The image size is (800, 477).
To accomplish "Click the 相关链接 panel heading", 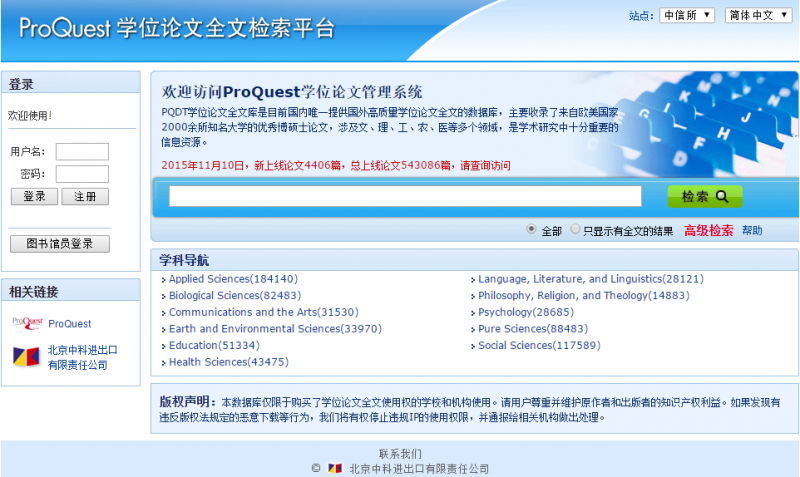I will [x=34, y=292].
